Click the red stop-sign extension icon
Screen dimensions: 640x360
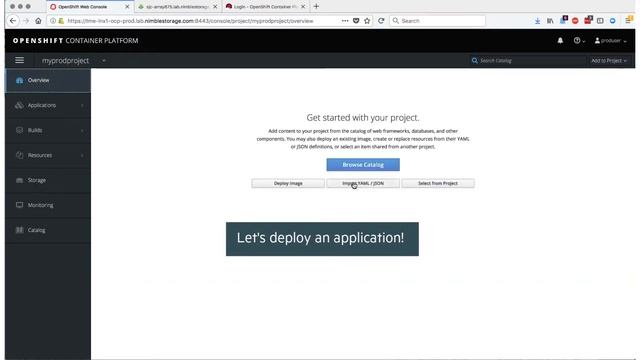575,20
